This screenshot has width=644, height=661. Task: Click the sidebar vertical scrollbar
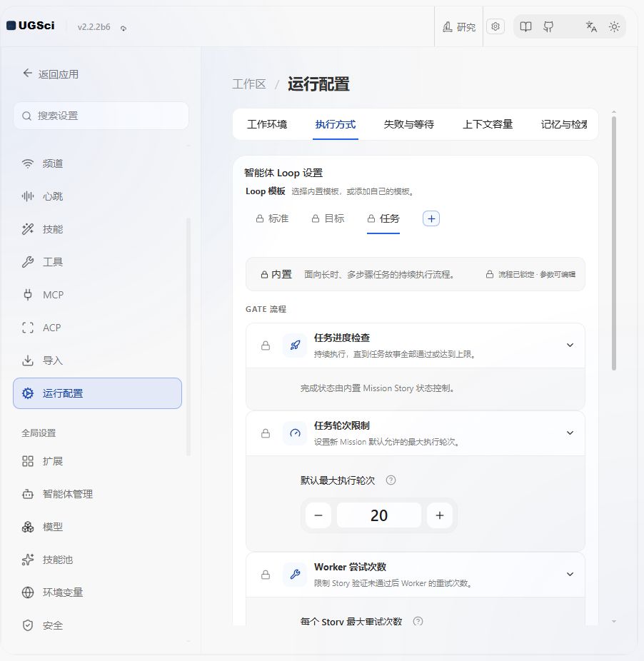(x=188, y=336)
